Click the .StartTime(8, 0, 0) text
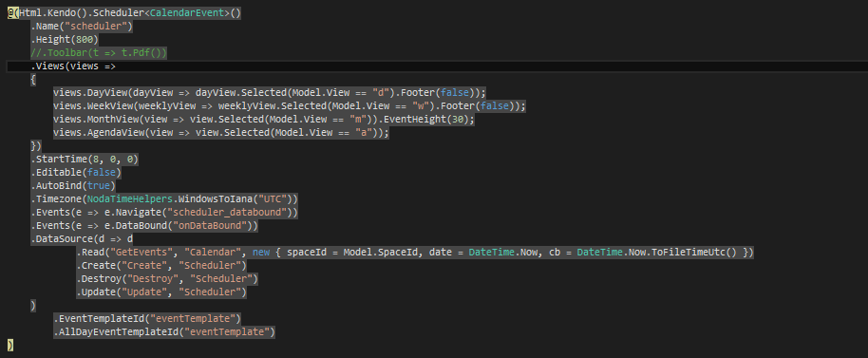Screen dimensions: 868x358 [x=85, y=159]
